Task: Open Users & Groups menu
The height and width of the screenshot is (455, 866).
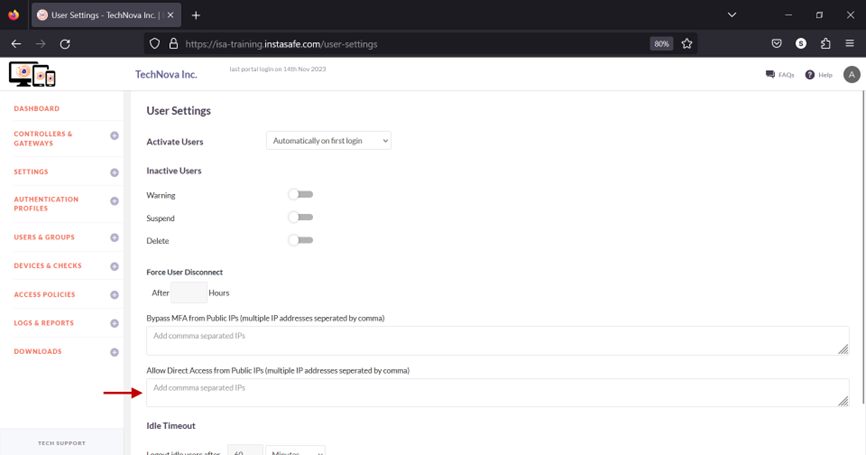Action: pyautogui.click(x=44, y=237)
